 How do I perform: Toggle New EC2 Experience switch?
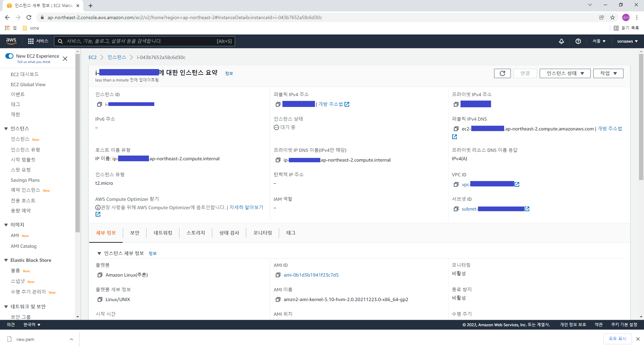tap(9, 56)
